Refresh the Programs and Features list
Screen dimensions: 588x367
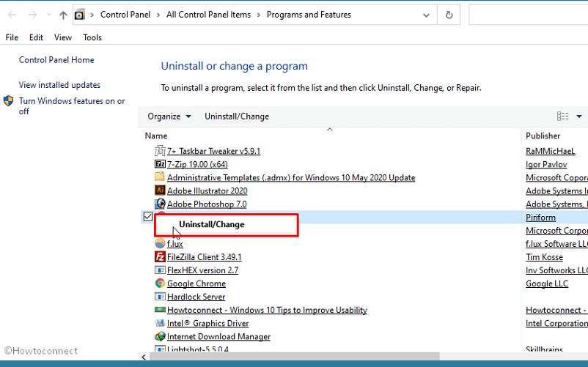coord(449,15)
